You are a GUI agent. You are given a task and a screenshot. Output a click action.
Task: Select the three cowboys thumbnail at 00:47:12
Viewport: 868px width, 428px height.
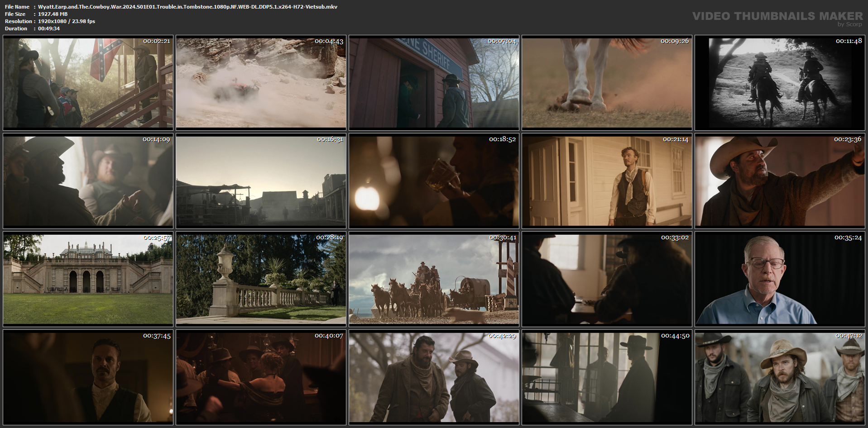tap(780, 377)
